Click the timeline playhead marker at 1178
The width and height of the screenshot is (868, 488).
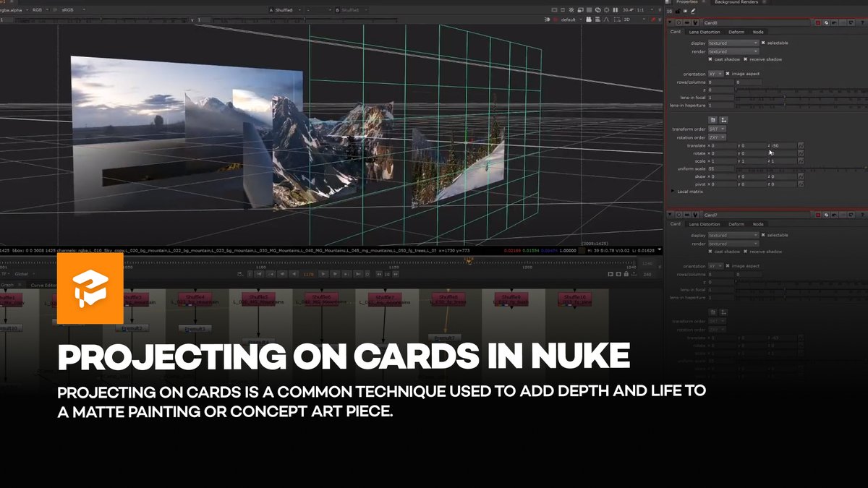469,261
